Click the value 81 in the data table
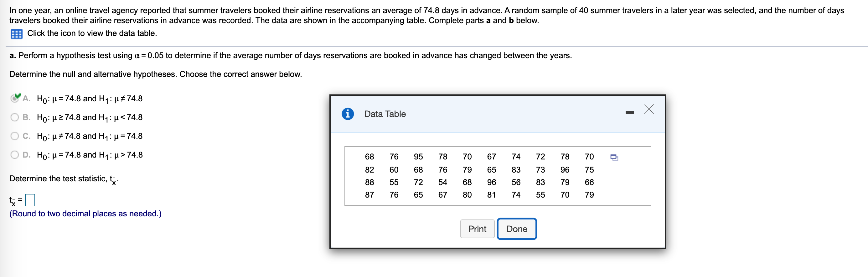 [491, 195]
